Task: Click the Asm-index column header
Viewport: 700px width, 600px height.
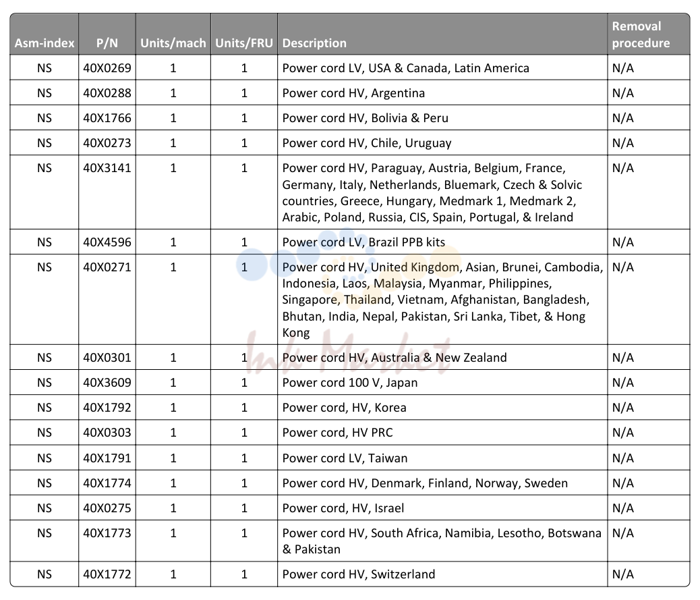Action: click(x=45, y=43)
